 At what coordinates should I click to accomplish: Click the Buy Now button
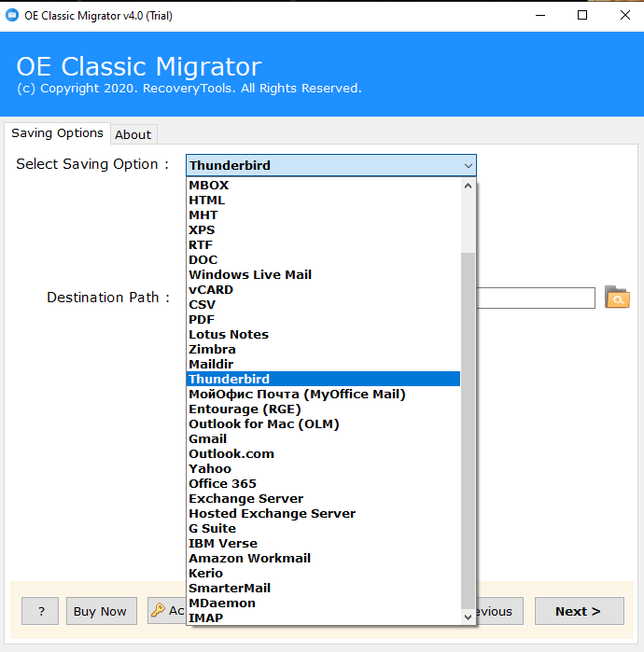[x=100, y=611]
